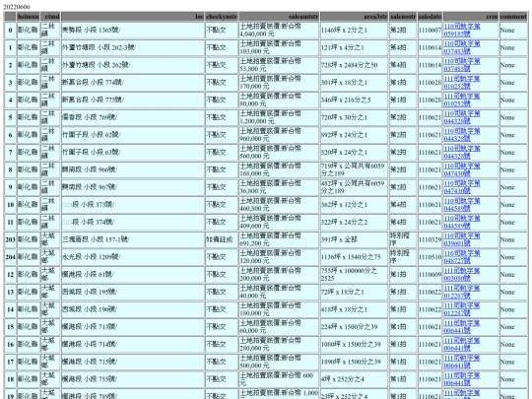Click the hsimun column header
Image resolution: width=532 pixels, height=399 pixels.
pyautogui.click(x=29, y=17)
